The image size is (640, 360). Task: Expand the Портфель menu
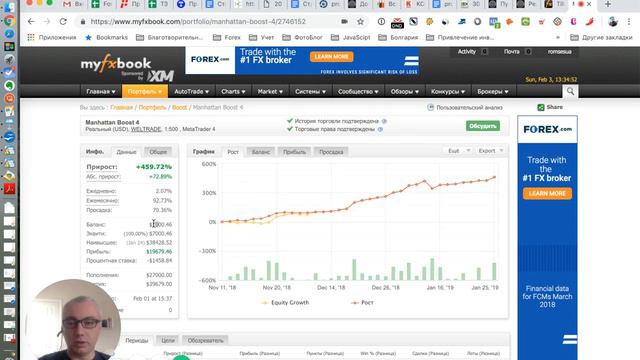tap(144, 92)
